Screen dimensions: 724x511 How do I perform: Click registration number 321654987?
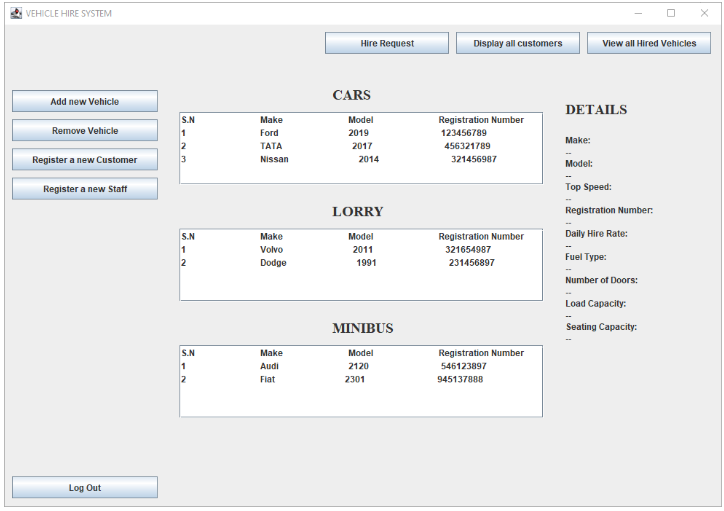[x=468, y=250]
